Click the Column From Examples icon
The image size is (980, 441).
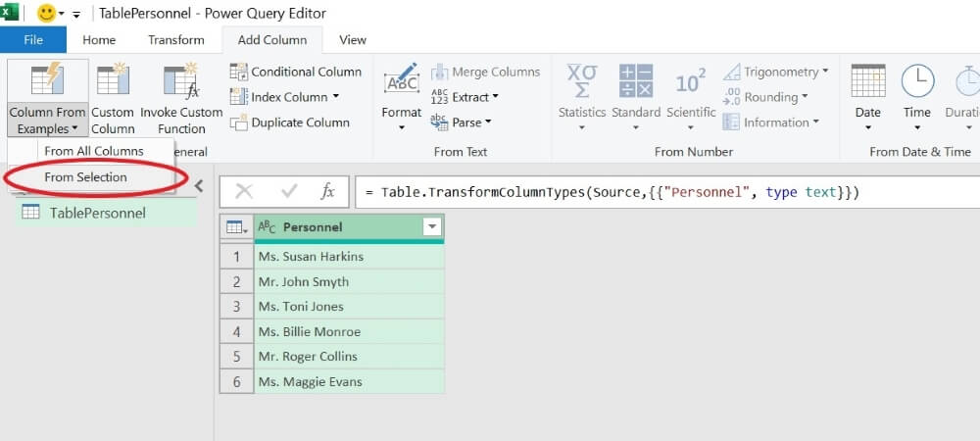(47, 79)
